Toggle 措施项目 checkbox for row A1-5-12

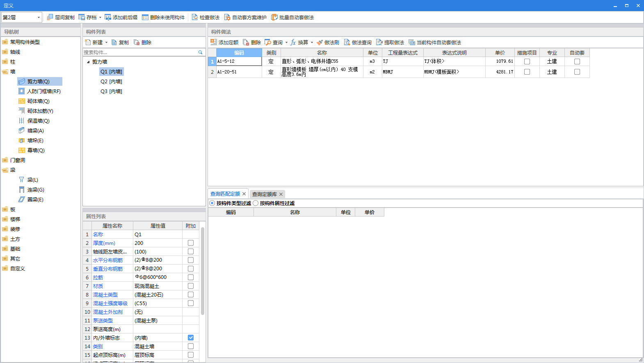click(x=527, y=62)
